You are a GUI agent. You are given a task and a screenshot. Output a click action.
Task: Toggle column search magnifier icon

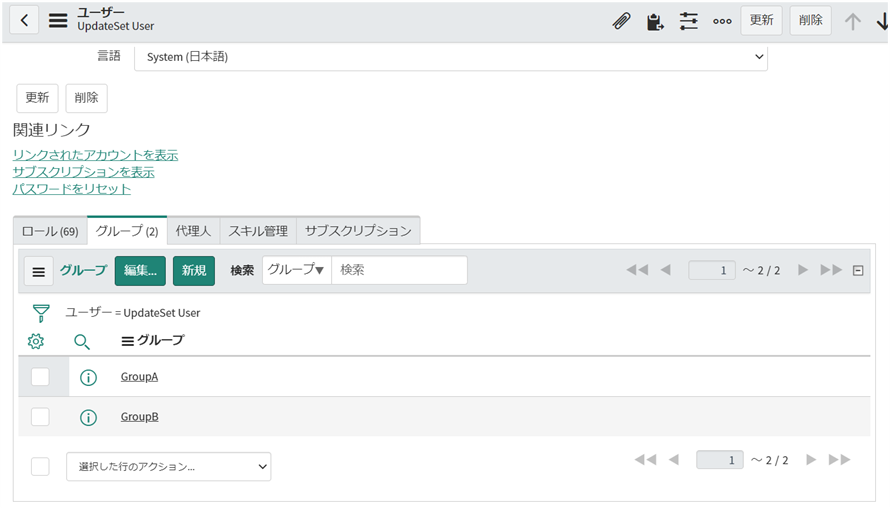pos(82,341)
